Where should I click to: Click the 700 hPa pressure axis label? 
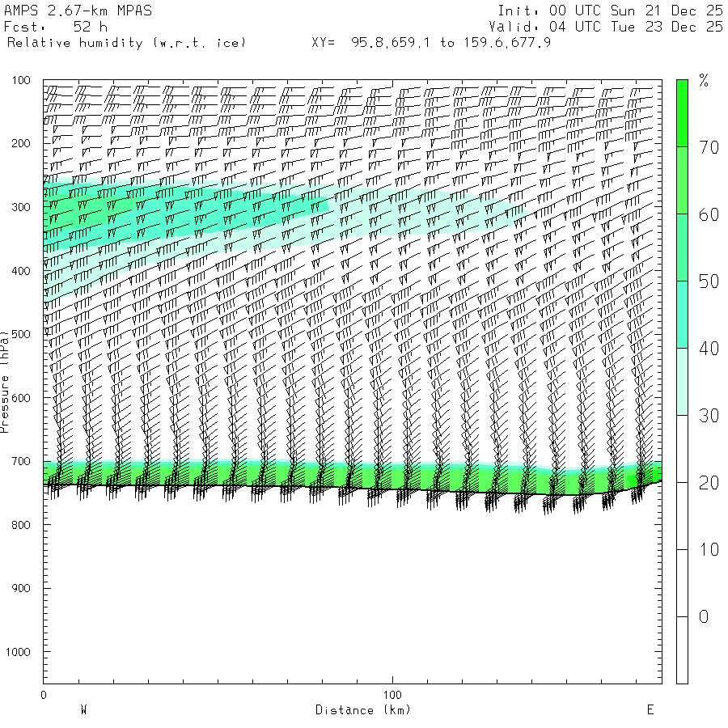point(21,462)
